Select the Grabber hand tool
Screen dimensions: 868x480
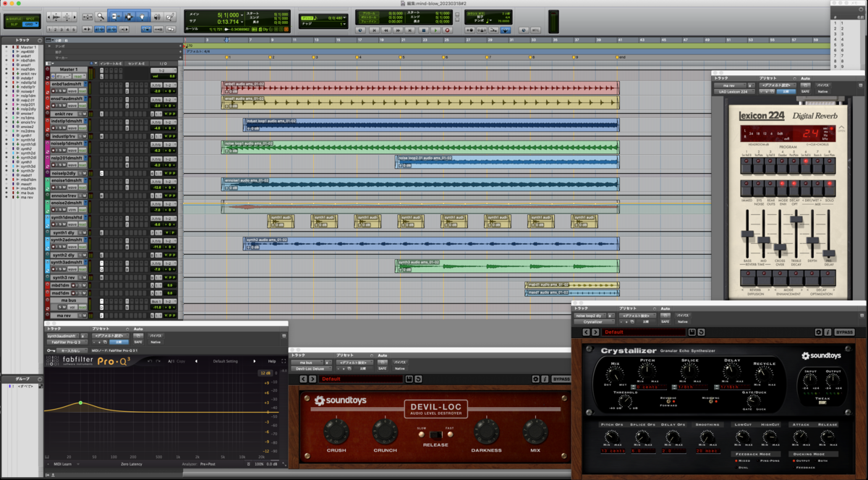(142, 17)
